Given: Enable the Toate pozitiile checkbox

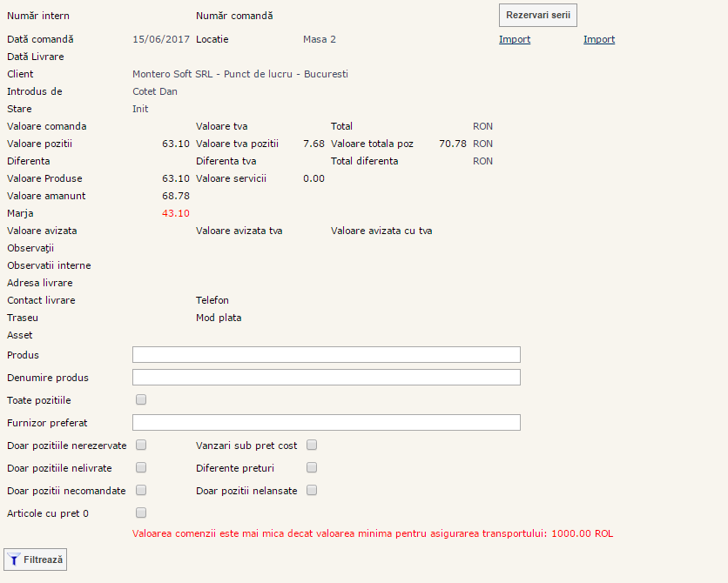Looking at the screenshot, I should tap(141, 400).
